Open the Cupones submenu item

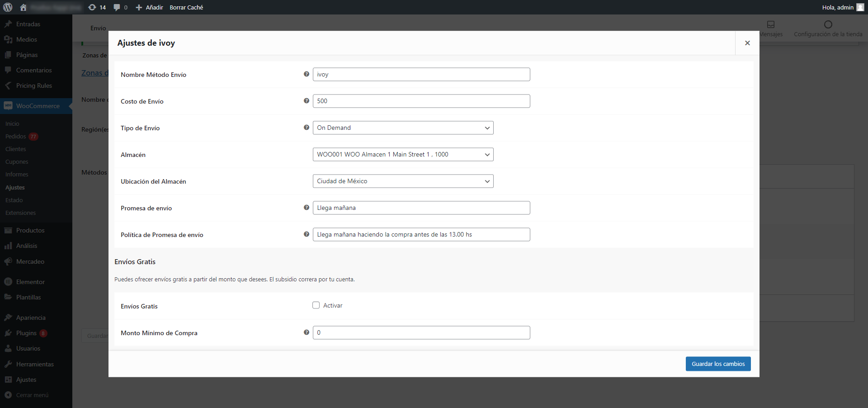pyautogui.click(x=17, y=161)
